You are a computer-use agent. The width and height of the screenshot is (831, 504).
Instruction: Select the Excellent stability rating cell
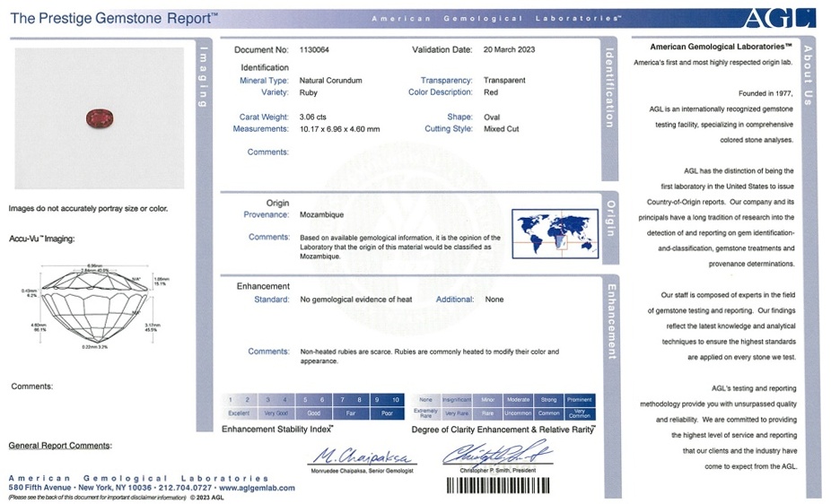click(239, 413)
